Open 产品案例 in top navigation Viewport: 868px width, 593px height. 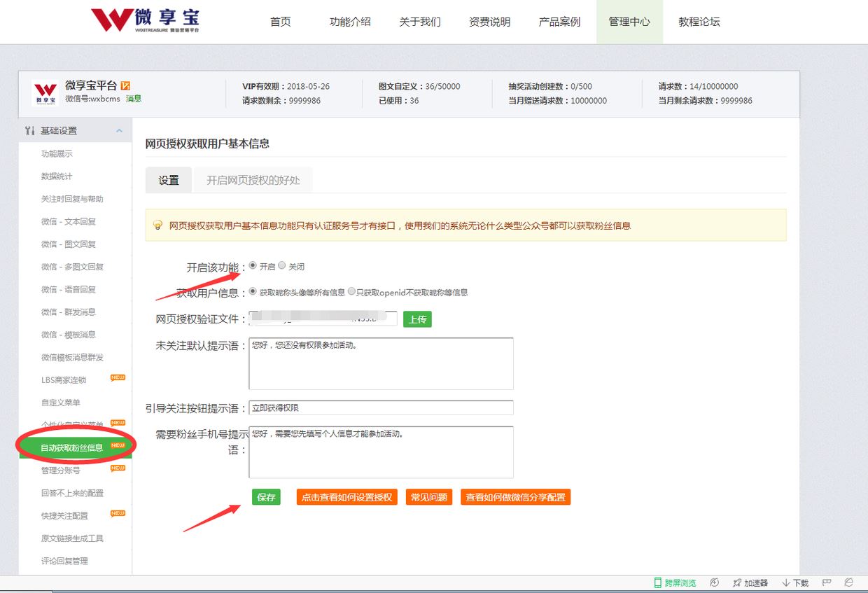559,22
